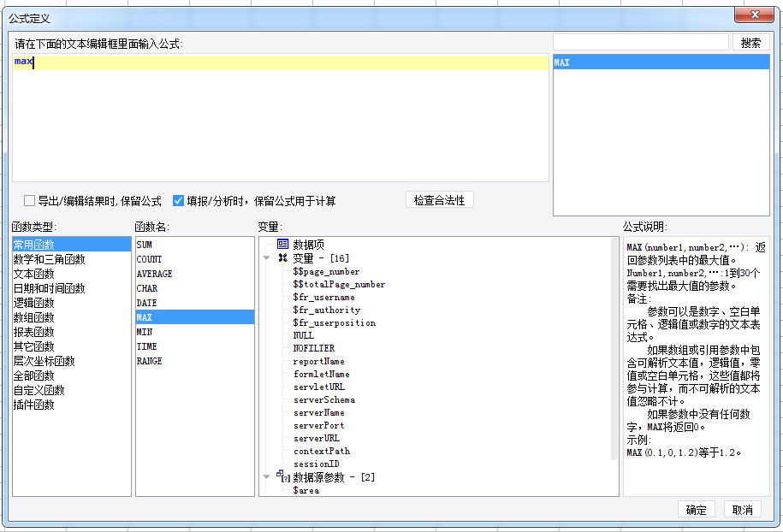Collapse the 变量 tree node
This screenshot has width=783, height=532.
(267, 258)
